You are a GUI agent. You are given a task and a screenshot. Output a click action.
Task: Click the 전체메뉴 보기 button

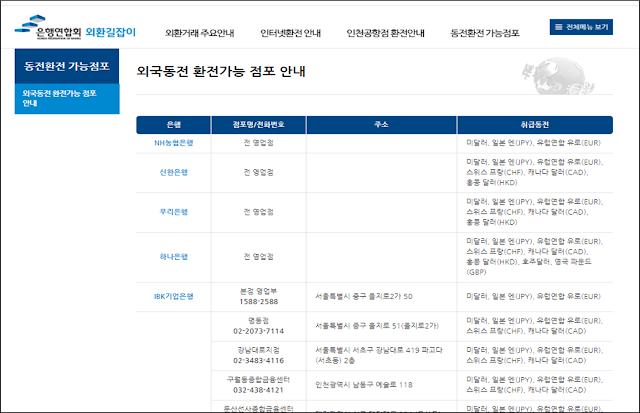[581, 27]
